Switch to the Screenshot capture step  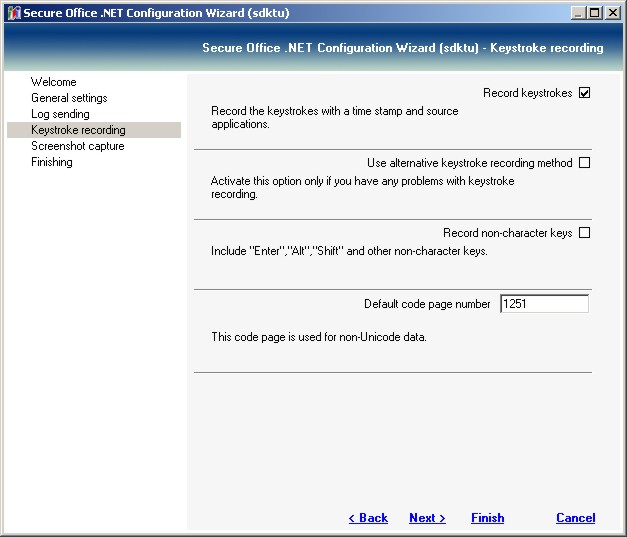click(x=77, y=146)
